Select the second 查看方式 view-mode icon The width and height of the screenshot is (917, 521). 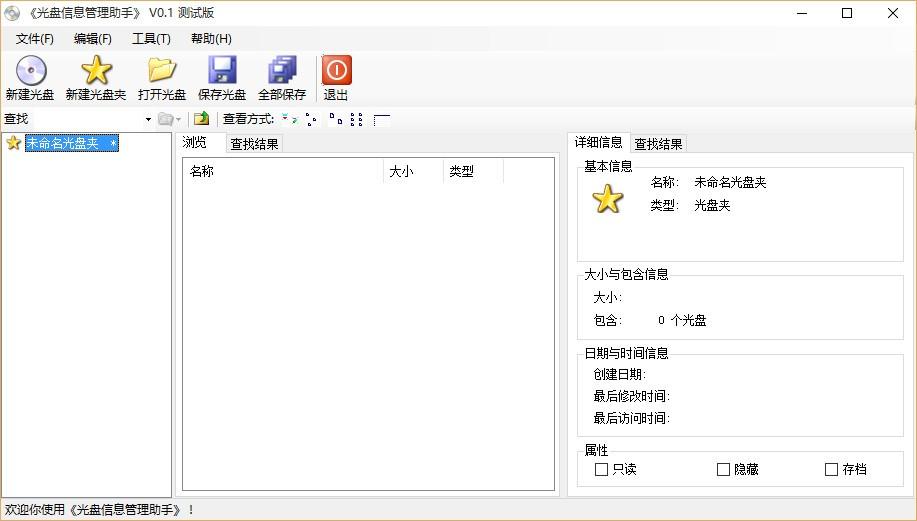(x=311, y=119)
